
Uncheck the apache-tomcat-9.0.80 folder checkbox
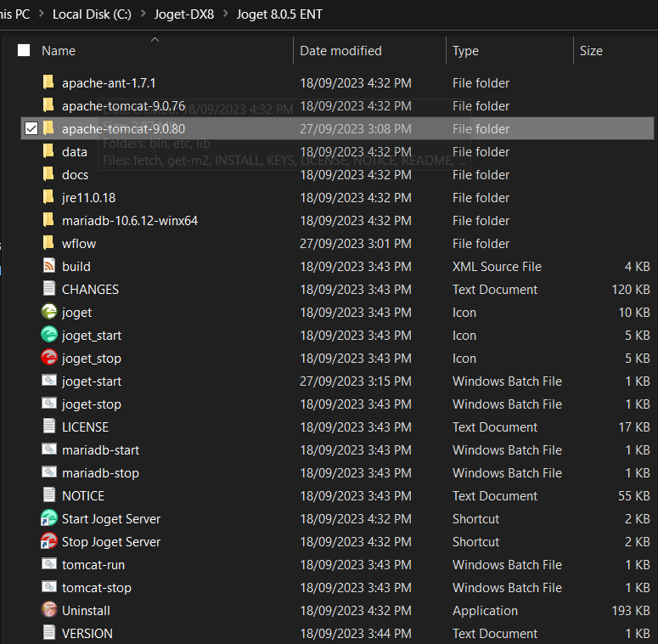tap(31, 129)
